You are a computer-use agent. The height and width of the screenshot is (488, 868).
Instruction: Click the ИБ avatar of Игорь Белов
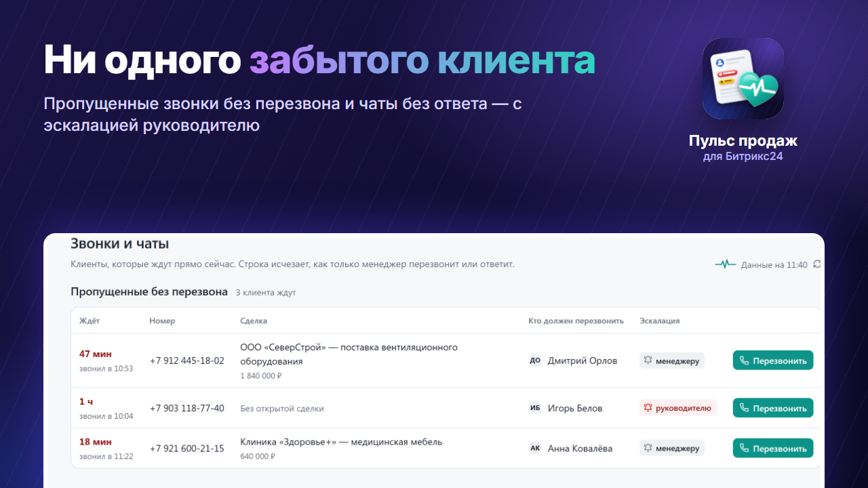[x=535, y=408]
